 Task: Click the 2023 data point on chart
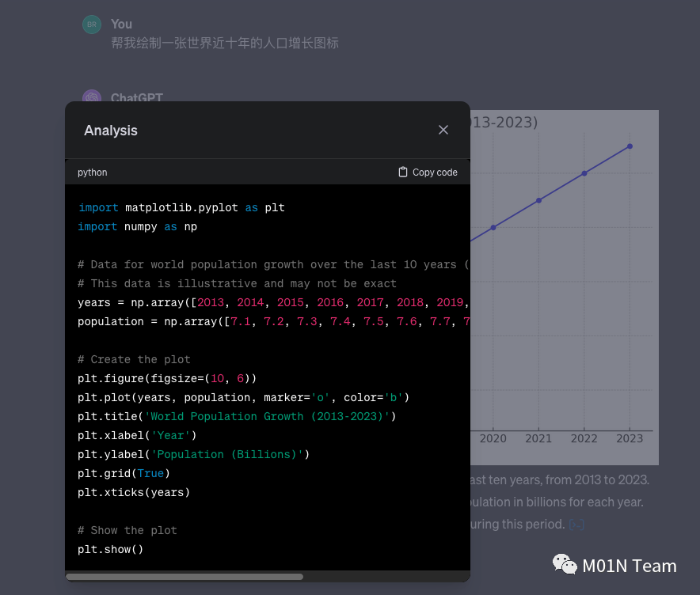[x=630, y=146]
